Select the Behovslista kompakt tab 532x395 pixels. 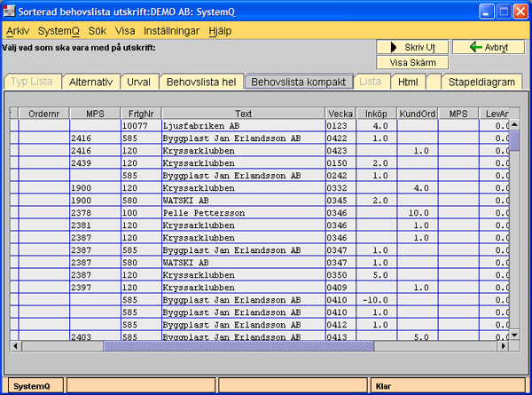pyautogui.click(x=299, y=82)
